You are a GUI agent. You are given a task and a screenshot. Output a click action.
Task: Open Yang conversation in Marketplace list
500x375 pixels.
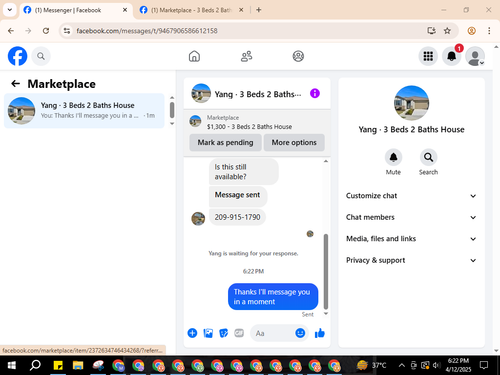(84, 111)
